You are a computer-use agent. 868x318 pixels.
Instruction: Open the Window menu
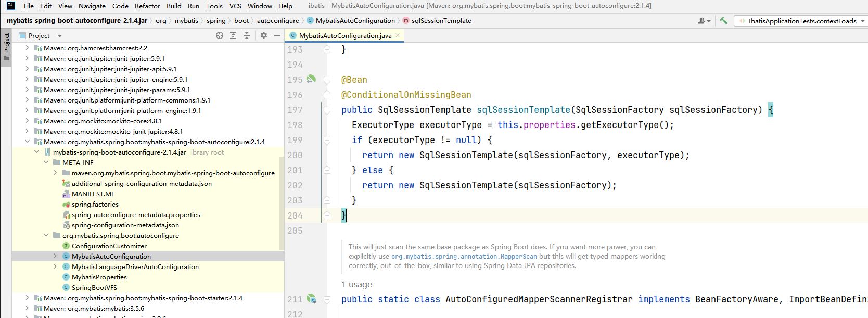260,6
